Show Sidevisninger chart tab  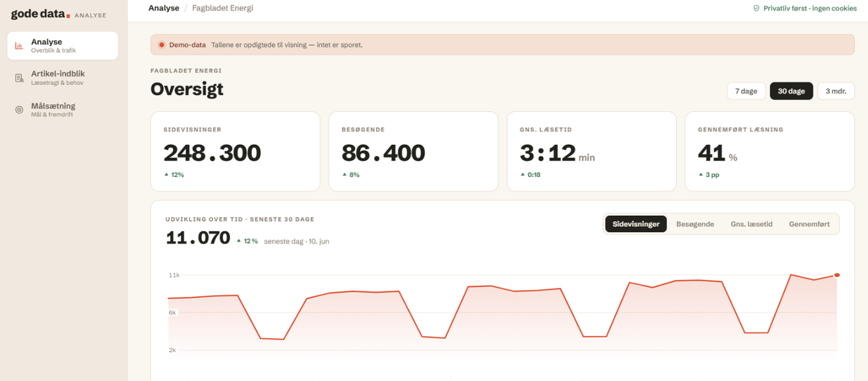point(636,224)
